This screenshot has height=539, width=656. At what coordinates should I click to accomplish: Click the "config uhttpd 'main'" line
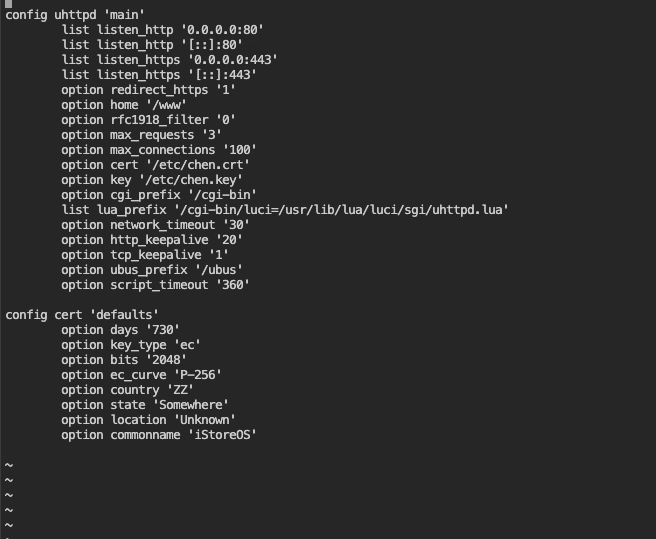click(x=75, y=14)
